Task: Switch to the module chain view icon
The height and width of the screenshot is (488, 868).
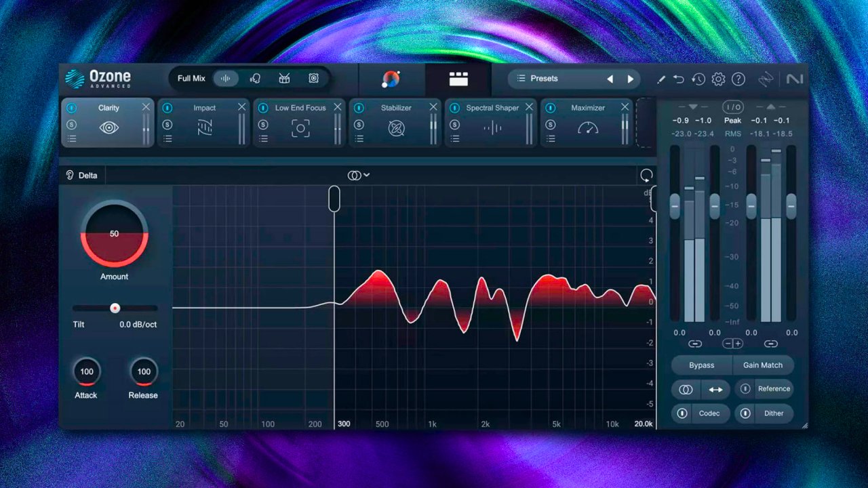Action: [458, 79]
